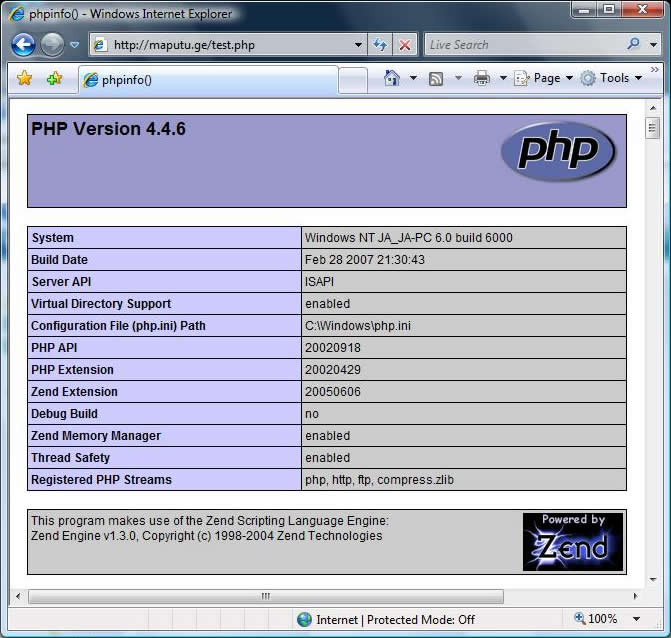Click the 'ISAPI' value cell
Image resolution: width=671 pixels, height=638 pixels.
pos(463,282)
